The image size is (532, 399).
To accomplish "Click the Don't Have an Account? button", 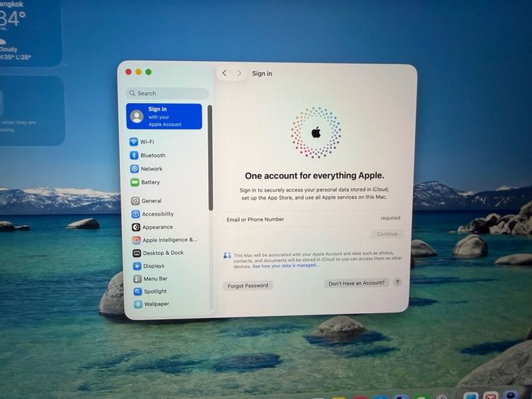I will click(x=356, y=283).
